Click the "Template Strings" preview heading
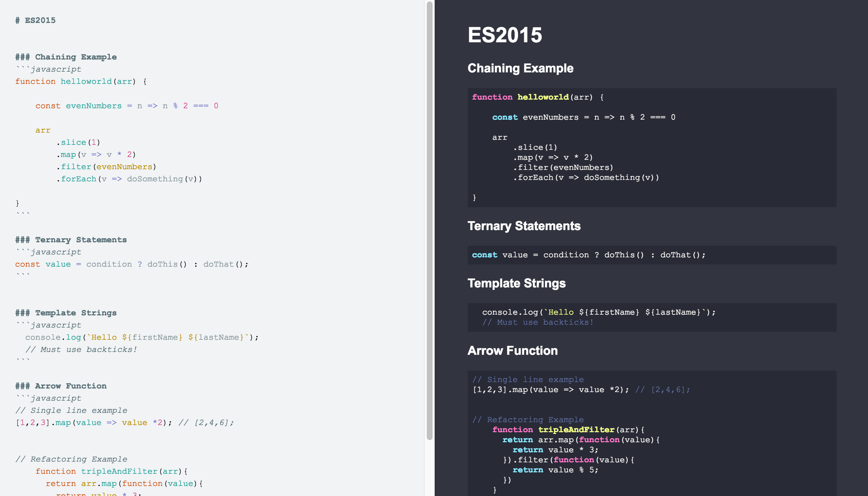868x496 pixels. point(517,283)
